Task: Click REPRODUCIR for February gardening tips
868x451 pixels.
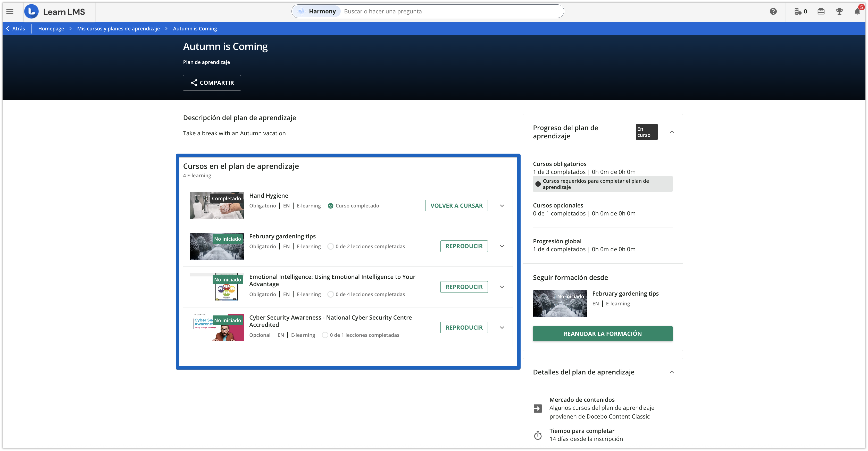Action: [464, 246]
